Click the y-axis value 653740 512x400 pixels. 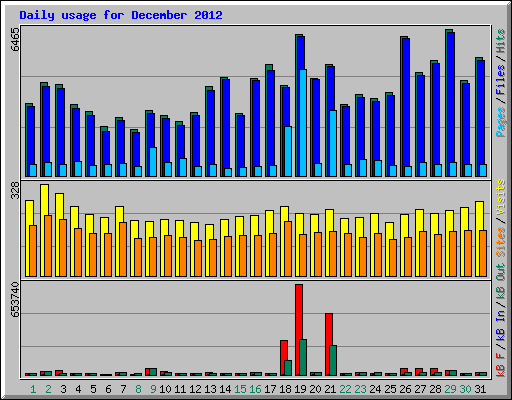click(15, 300)
